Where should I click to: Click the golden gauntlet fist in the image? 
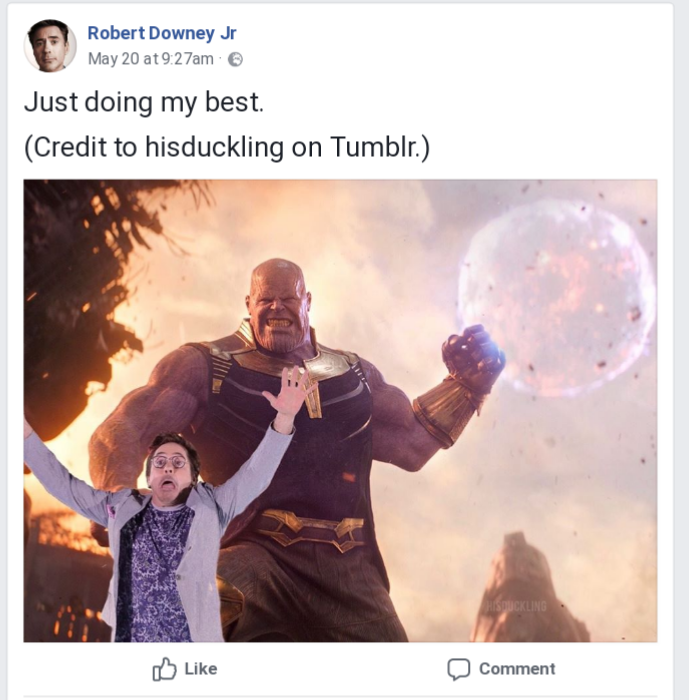[x=473, y=361]
